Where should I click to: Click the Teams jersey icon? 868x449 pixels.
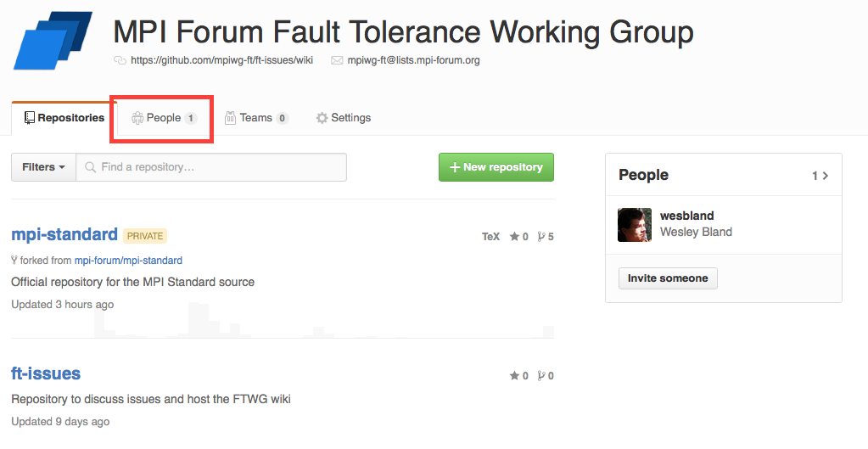[230, 118]
